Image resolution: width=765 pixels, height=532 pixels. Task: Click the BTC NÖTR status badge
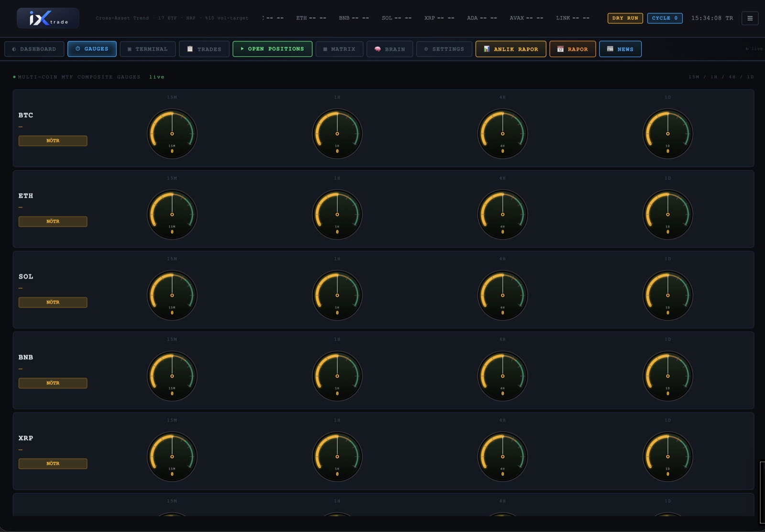coord(53,141)
